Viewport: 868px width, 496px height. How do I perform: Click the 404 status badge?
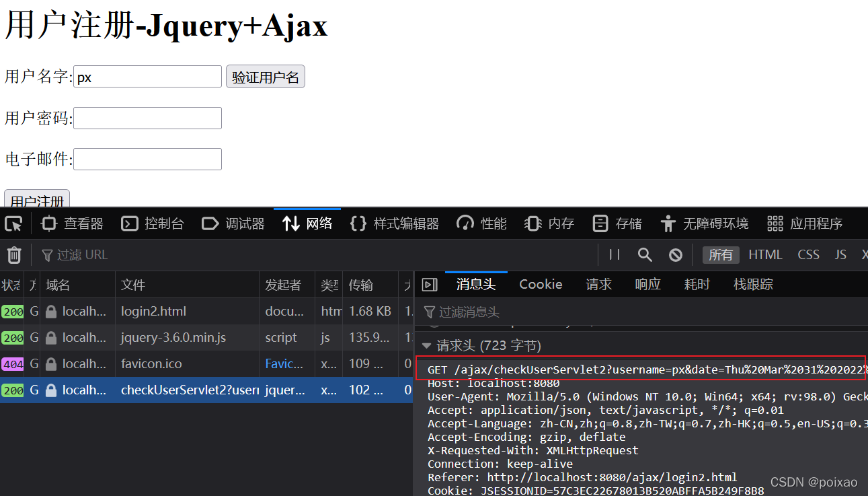tap(13, 364)
